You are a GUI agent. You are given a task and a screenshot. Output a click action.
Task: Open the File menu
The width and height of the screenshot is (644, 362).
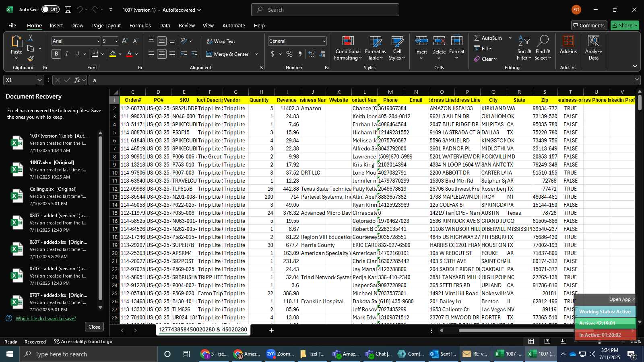point(12,25)
